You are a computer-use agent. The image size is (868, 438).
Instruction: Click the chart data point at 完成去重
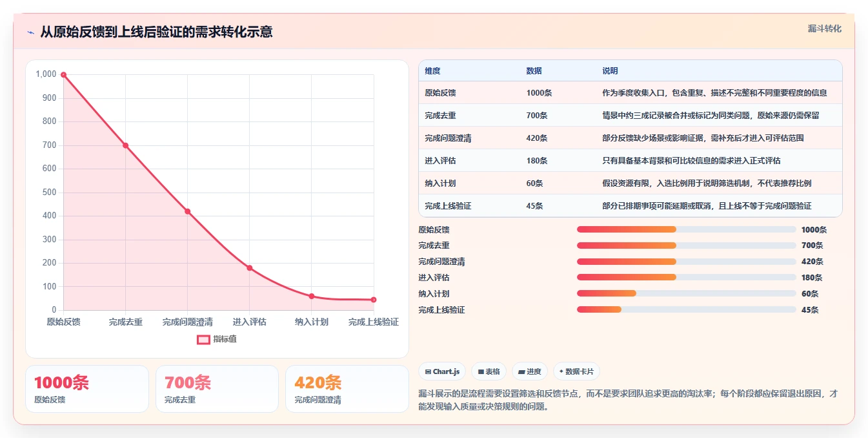point(125,145)
